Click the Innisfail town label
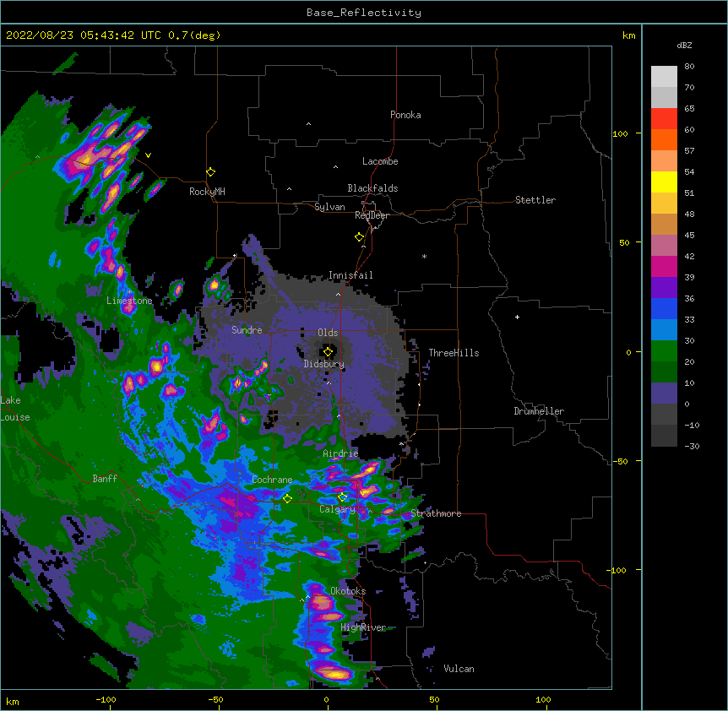Image resolution: width=728 pixels, height=711 pixels. point(350,275)
